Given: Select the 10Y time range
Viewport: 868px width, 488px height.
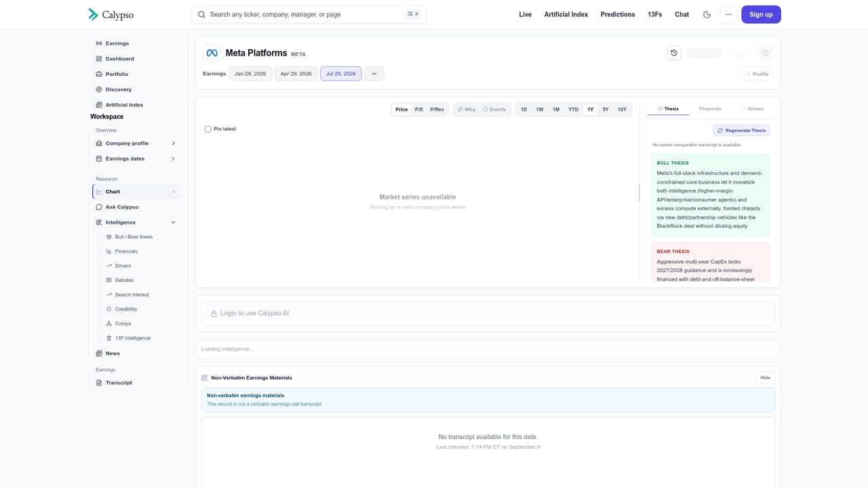Looking at the screenshot, I should [x=622, y=109].
